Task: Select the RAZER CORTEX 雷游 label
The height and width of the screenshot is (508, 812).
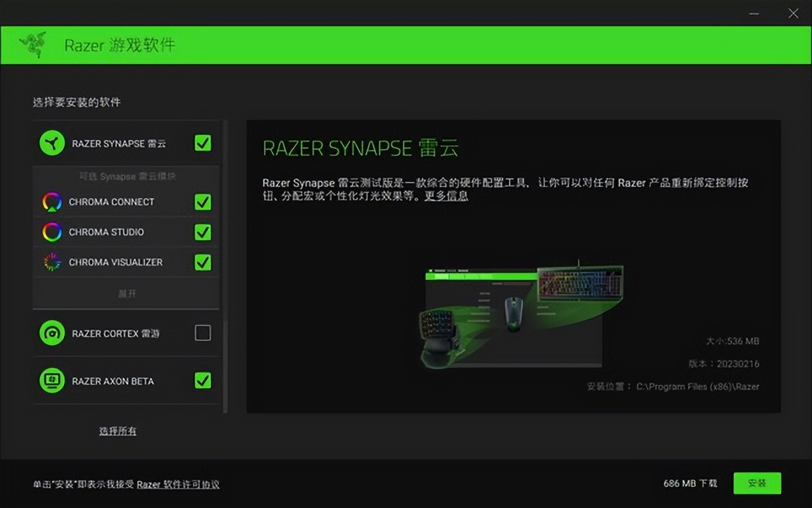Action: [x=116, y=333]
